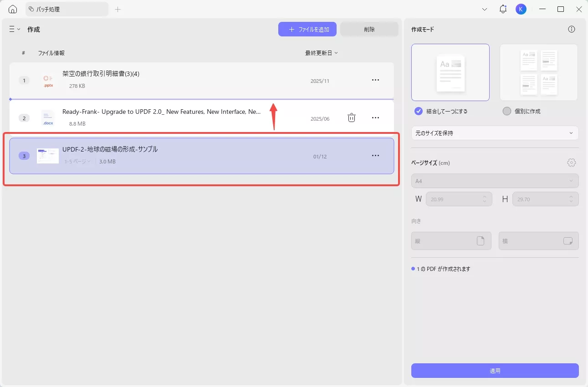Delete the Ready-Frank file with trash icon
Screen dimensions: 588x387
352,118
